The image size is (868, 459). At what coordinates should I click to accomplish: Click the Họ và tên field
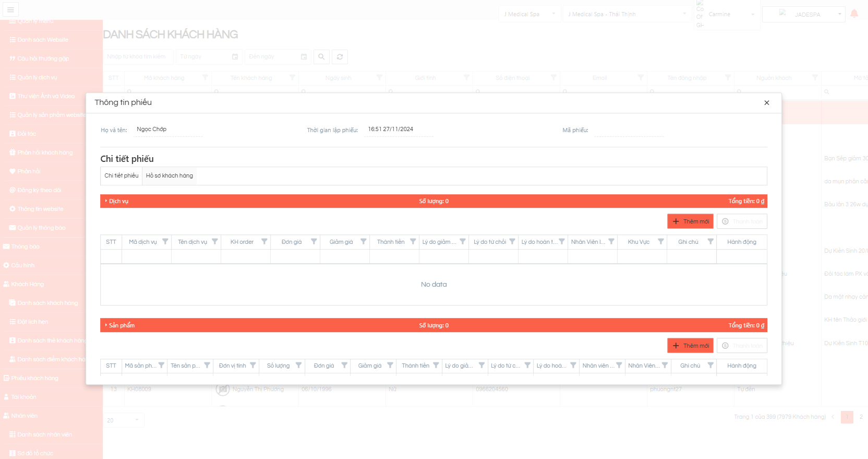coord(168,130)
